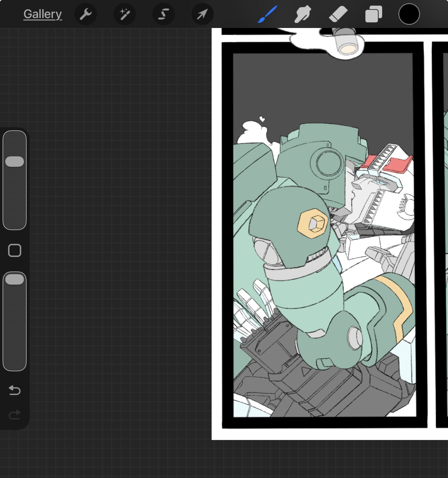The height and width of the screenshot is (478, 448).
Task: Tap the small heart above the cloud
Action: pos(262,119)
